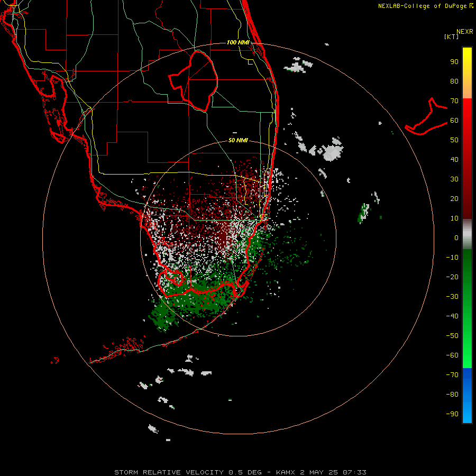Screen dimensions: 476x476
Task: Select the 80 label on velocity scale
Action: (x=454, y=81)
